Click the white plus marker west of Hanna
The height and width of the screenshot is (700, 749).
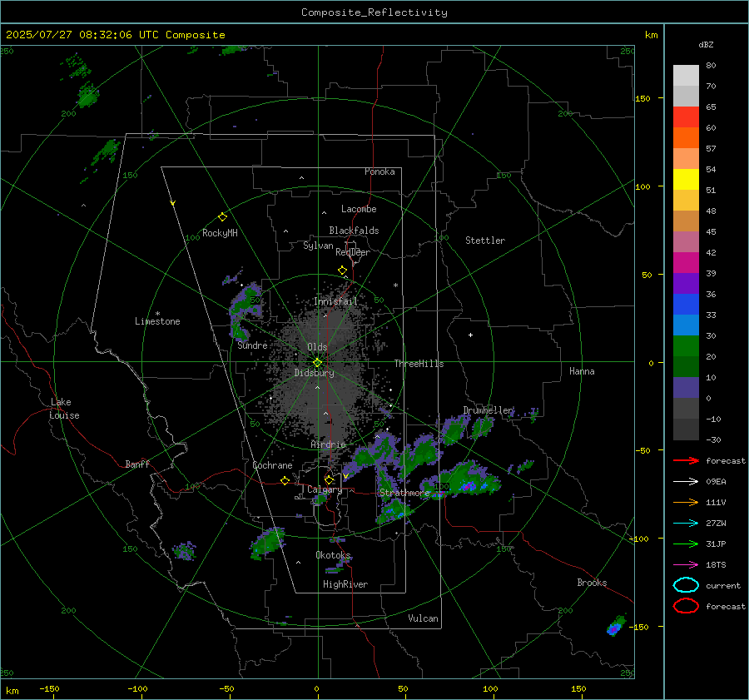click(470, 335)
